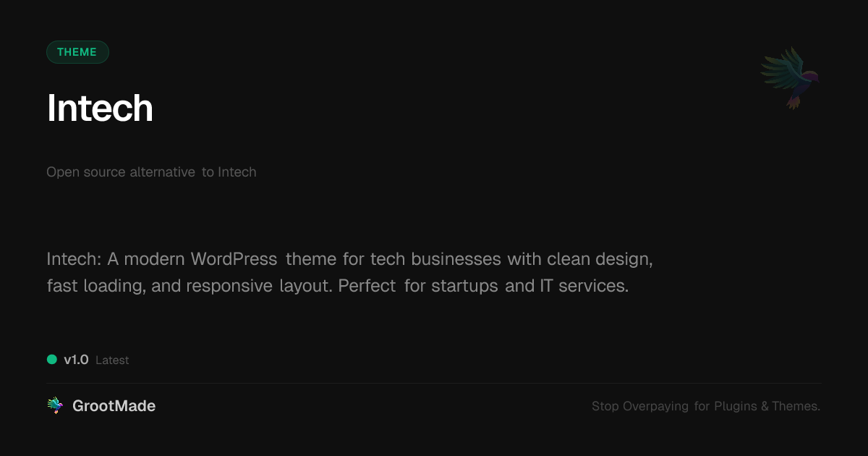Open the GrootMade brand name link

tap(114, 406)
